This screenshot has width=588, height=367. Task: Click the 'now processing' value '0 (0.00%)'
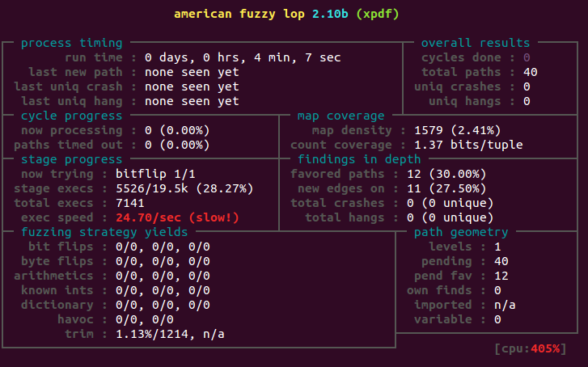177,130
